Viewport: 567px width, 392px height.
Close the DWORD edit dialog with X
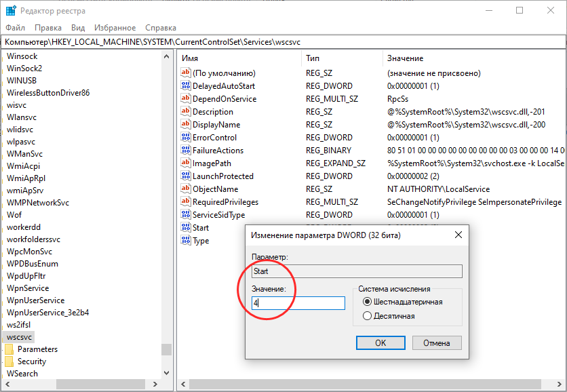coord(458,235)
